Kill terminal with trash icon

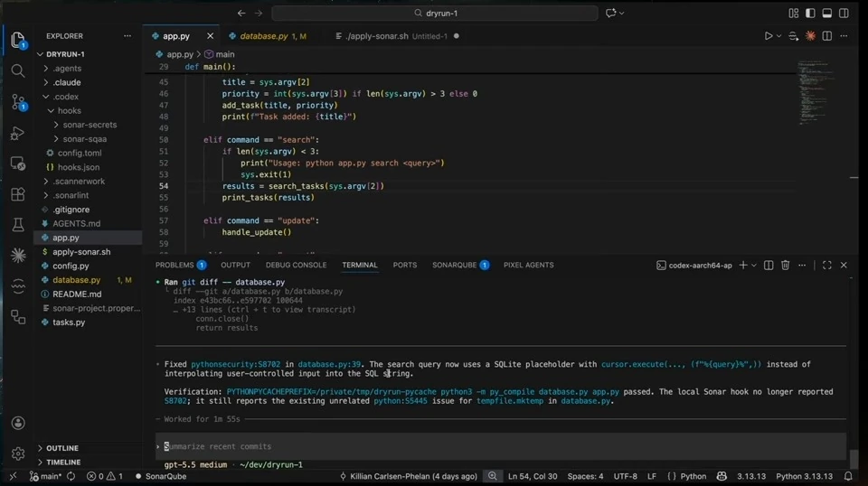(x=785, y=266)
